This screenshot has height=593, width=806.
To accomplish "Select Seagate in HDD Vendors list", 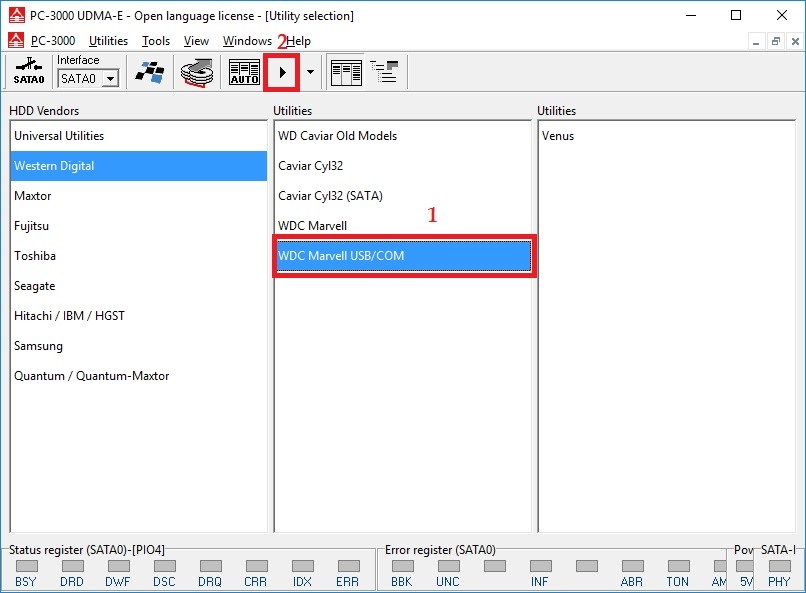I will click(x=35, y=286).
